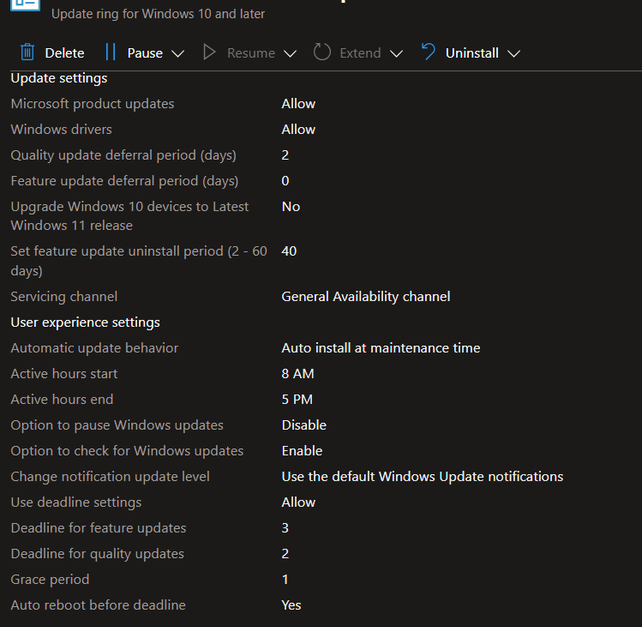Click 'Feature update deferral period (days)' label
This screenshot has height=627, width=642.
coord(124,181)
